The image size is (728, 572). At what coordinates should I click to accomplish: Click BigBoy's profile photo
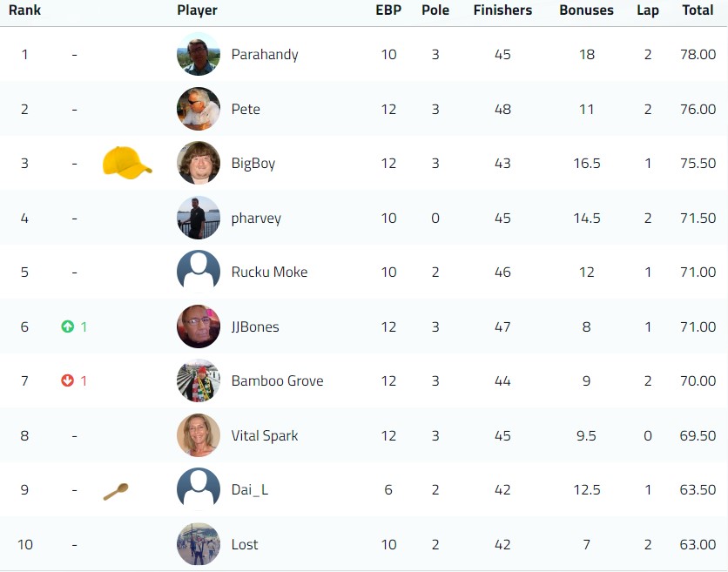(199, 163)
